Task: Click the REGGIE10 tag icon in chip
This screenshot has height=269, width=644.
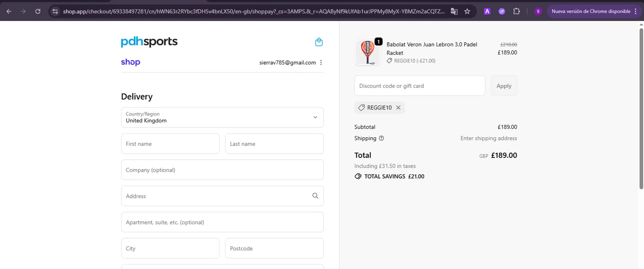Action: coord(361,108)
